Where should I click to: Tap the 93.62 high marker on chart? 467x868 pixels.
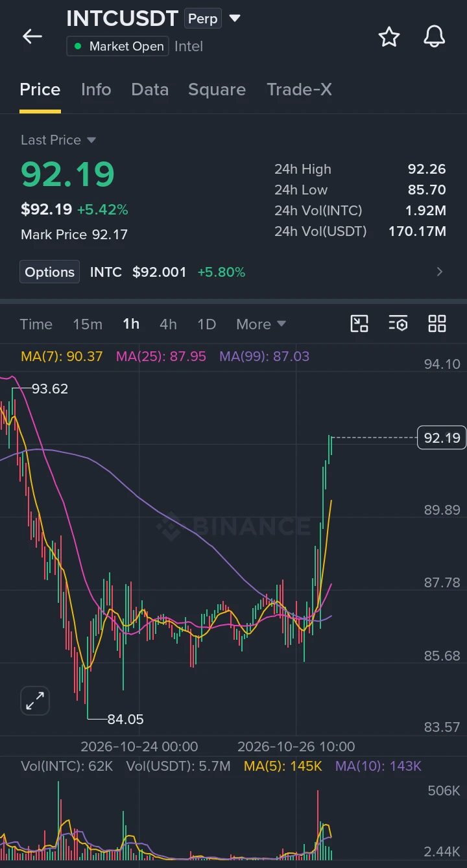click(x=50, y=389)
